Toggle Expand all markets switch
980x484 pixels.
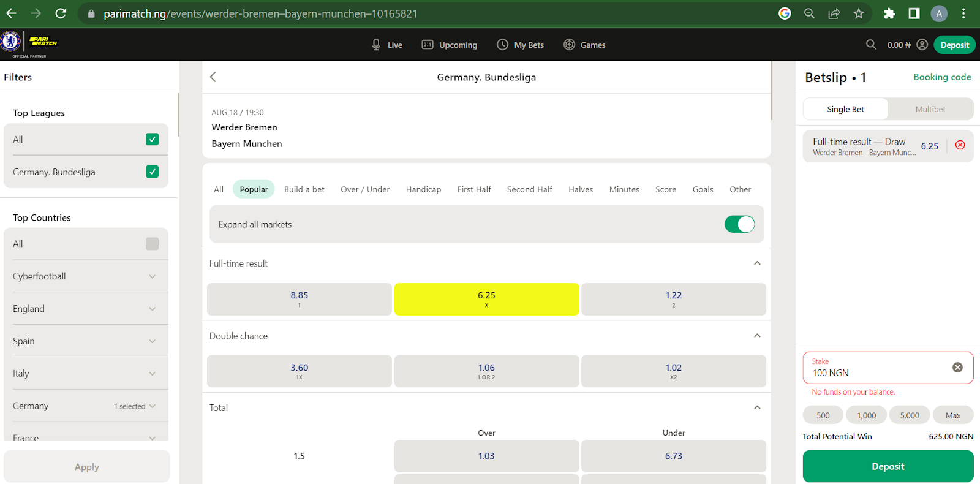[739, 224]
